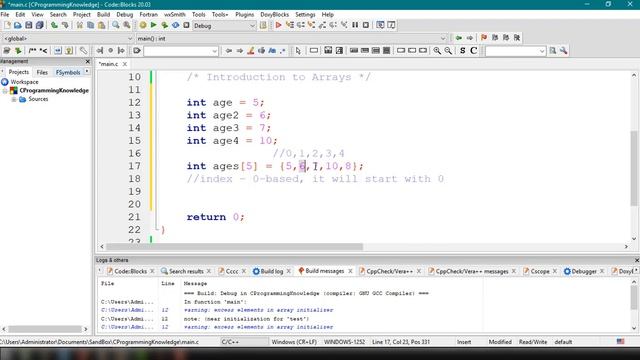Click the US flag language indicator
Screen dimensions: 640x360
tap(620, 342)
